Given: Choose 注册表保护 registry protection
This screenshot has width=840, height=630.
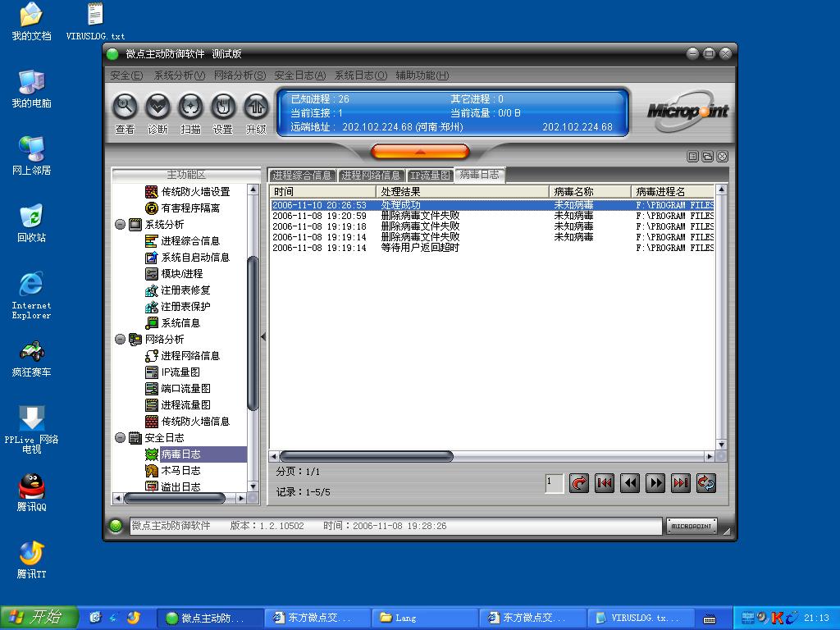Looking at the screenshot, I should (178, 307).
